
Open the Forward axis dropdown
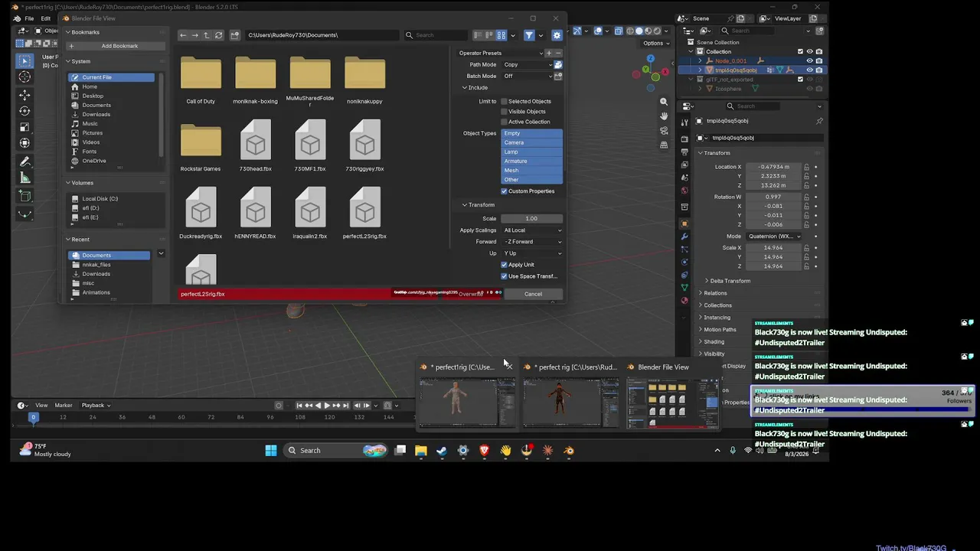[x=532, y=242]
